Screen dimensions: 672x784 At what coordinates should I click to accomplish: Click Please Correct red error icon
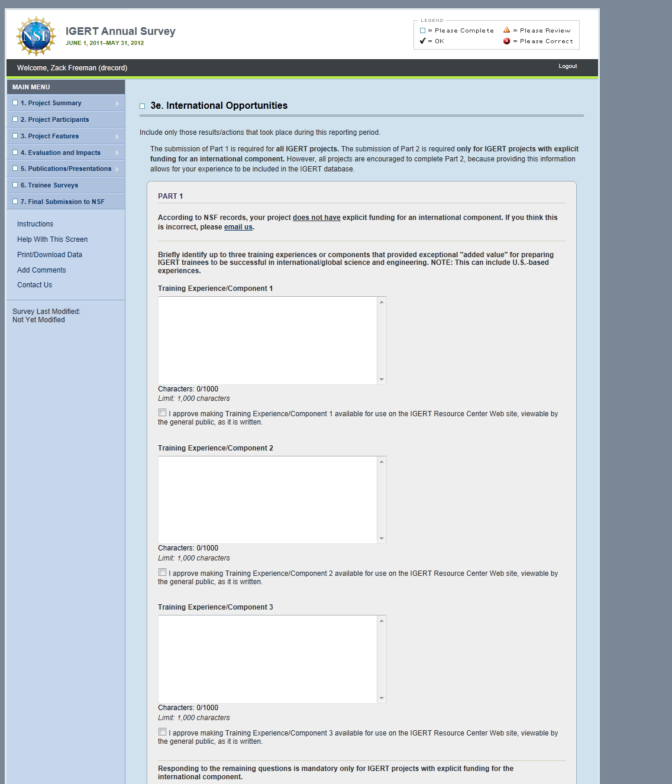tap(506, 41)
